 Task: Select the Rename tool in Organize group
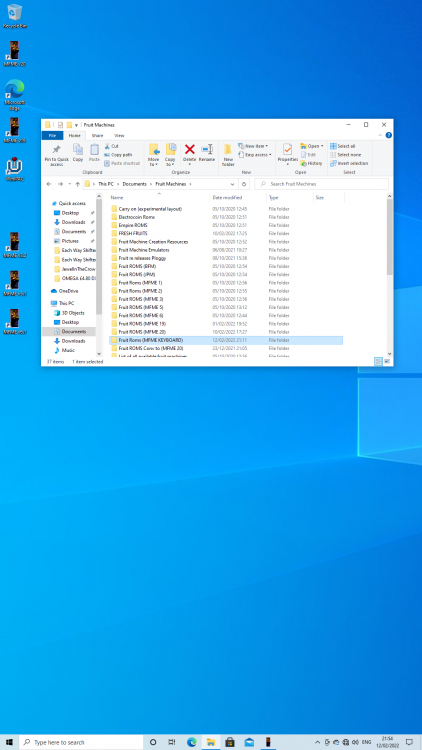coord(207,152)
